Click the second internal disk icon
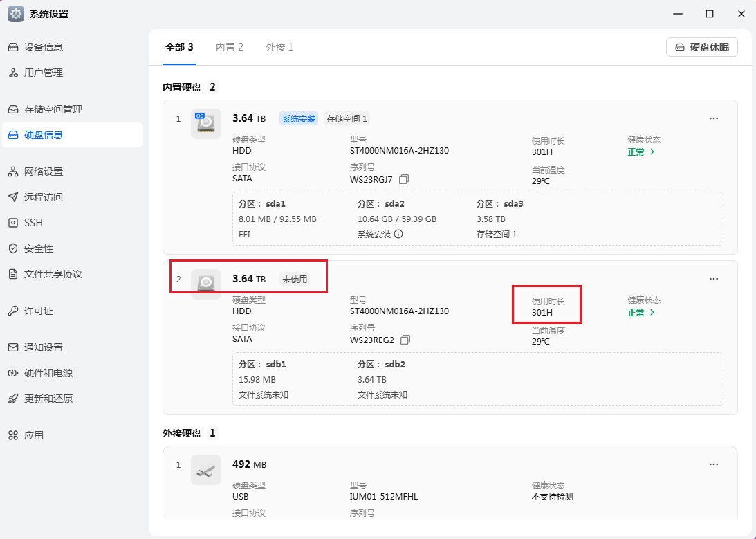Screen dimensions: 756x539 coord(205,284)
